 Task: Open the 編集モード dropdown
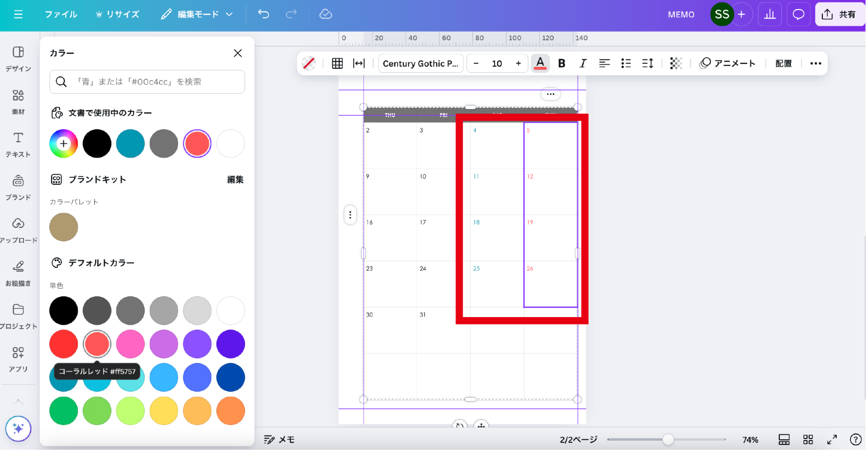pos(197,14)
